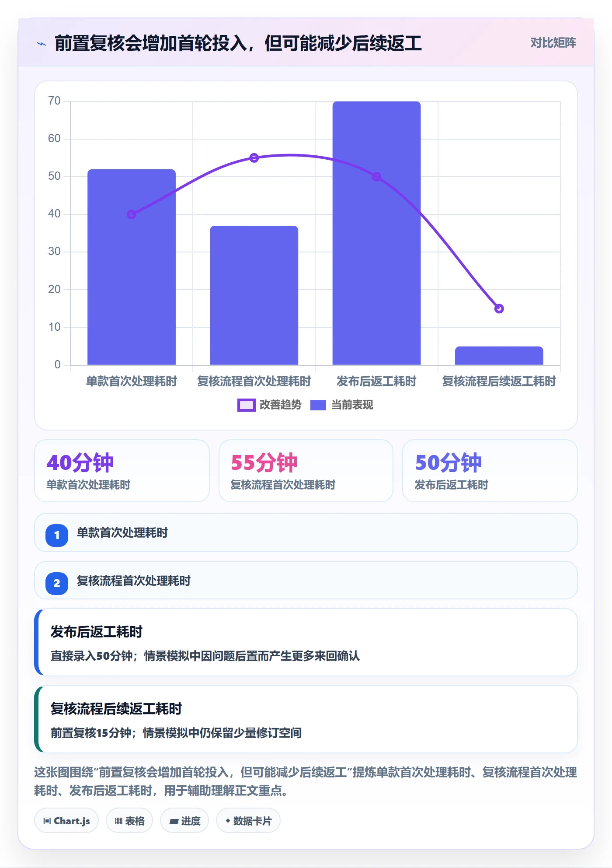Screen dimensions: 612x868
Task: Click the lightning icon beside the title
Action: click(41, 44)
